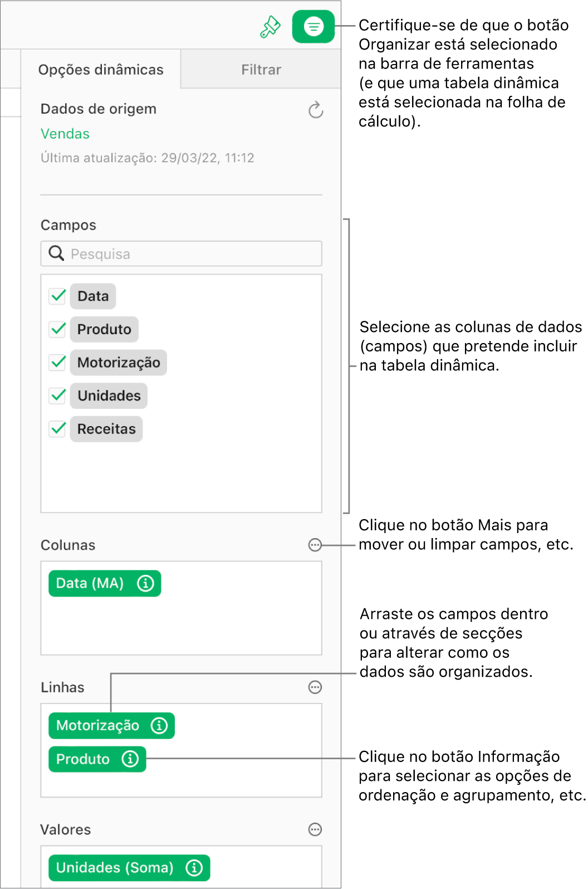The width and height of the screenshot is (588, 889).
Task: Open the Colunas options menu
Action: click(315, 545)
